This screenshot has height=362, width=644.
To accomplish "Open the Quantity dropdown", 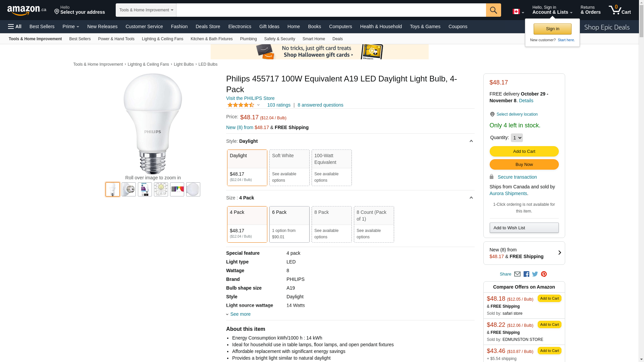I will (517, 138).
